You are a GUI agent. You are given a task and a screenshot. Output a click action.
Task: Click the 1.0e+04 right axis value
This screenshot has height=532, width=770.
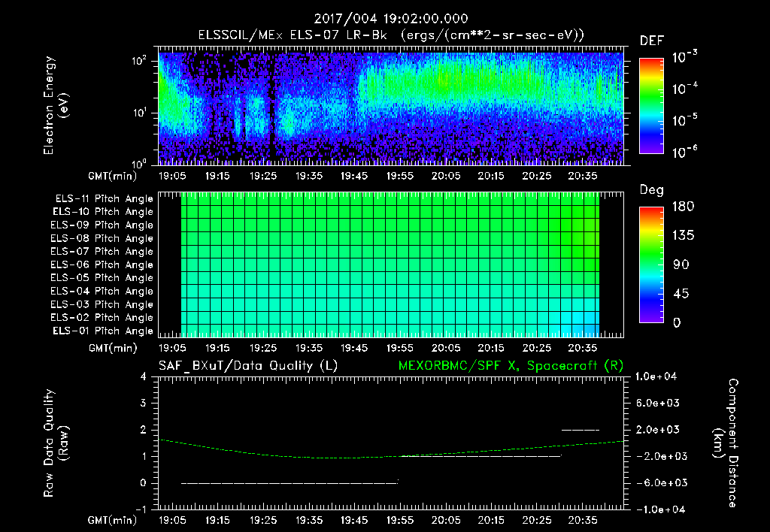656,376
